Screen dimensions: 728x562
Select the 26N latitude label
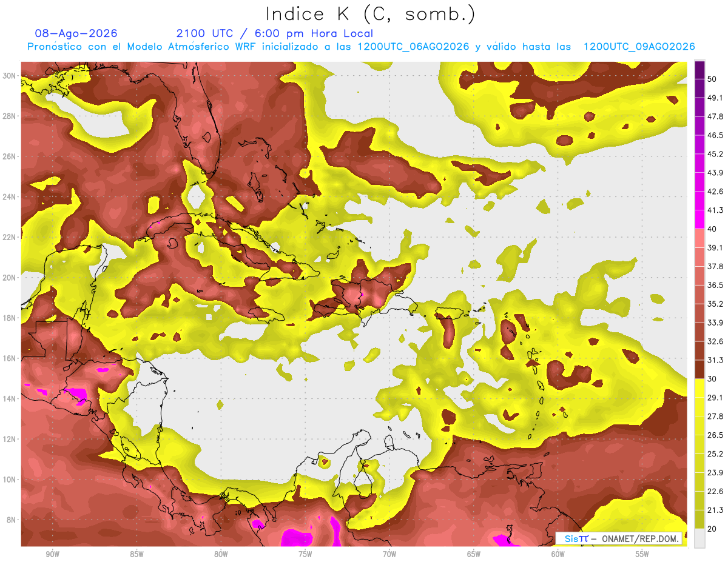(9, 156)
